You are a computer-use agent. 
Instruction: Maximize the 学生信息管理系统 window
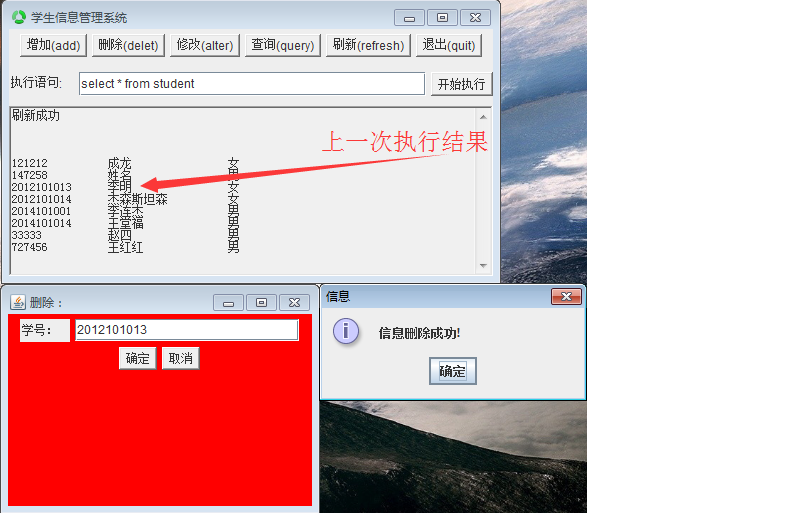point(442,18)
